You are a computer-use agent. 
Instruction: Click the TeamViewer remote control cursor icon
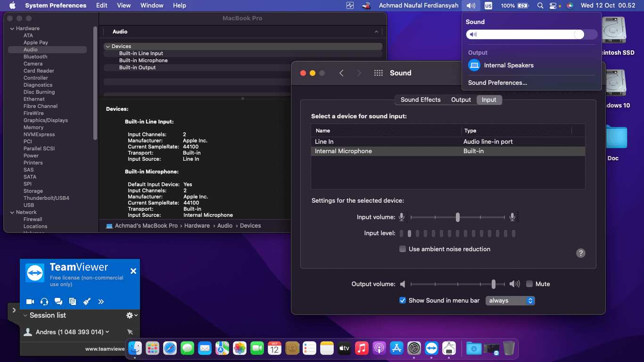[130, 332]
